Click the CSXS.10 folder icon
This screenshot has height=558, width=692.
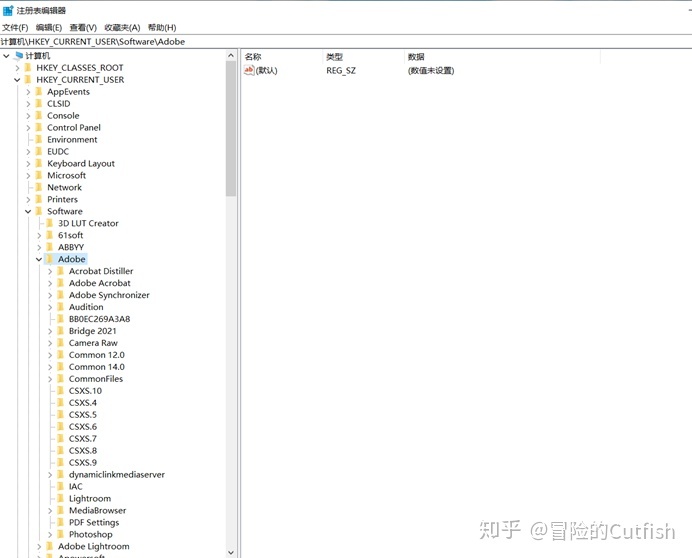(x=61, y=391)
